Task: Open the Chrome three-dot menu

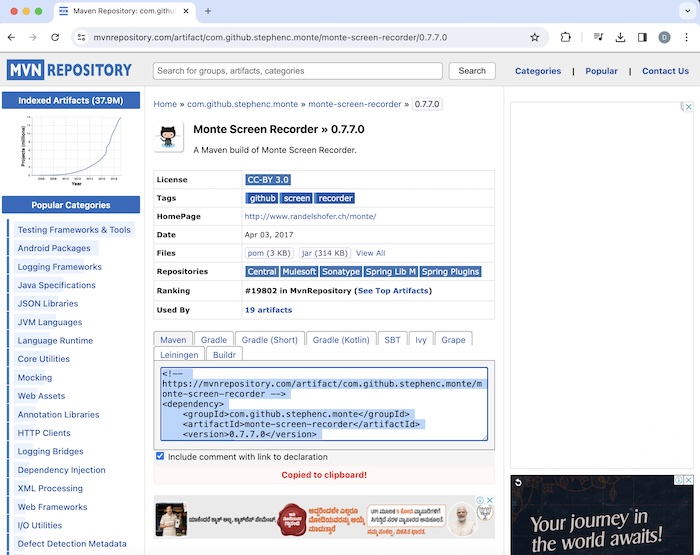Action: pos(686,37)
